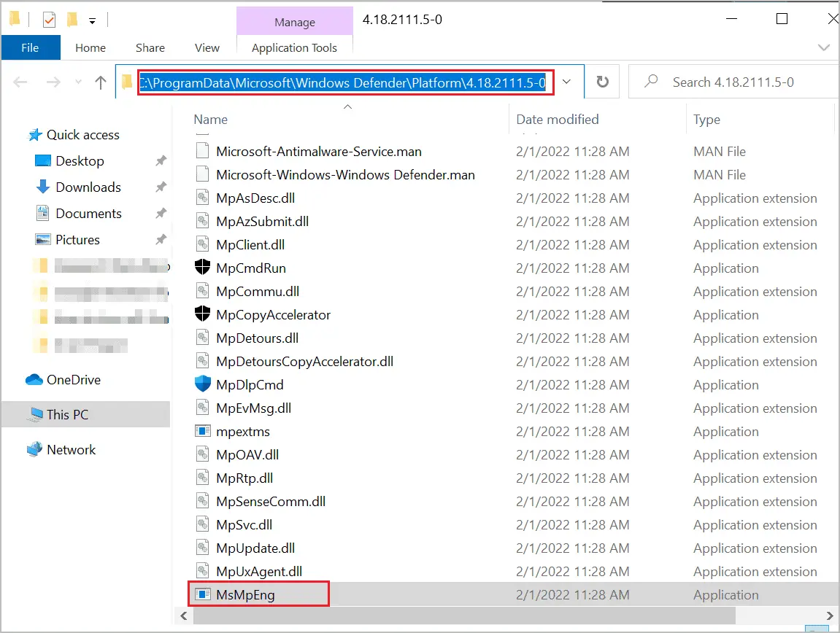Image resolution: width=840 pixels, height=633 pixels.
Task: Open the Share ribbon tab
Action: coord(150,47)
